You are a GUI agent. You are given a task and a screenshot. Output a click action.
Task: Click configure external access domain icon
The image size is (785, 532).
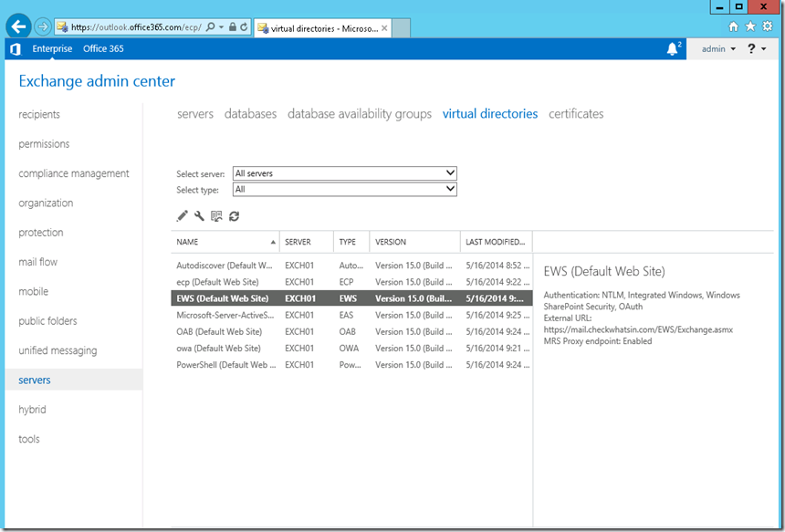(216, 215)
